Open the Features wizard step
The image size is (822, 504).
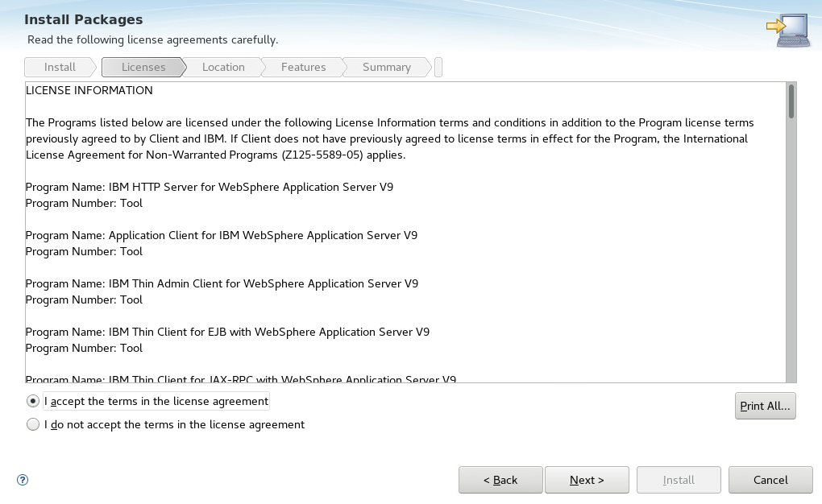(303, 67)
